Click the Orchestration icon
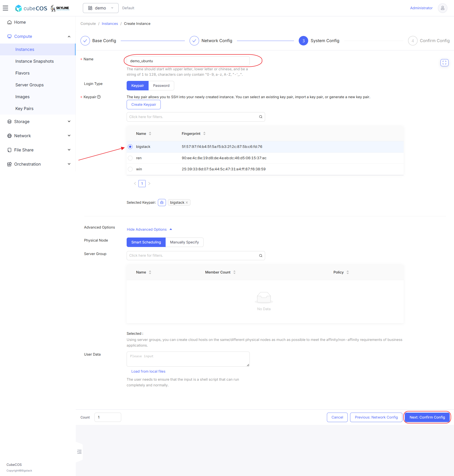454x476 pixels. tap(9, 164)
